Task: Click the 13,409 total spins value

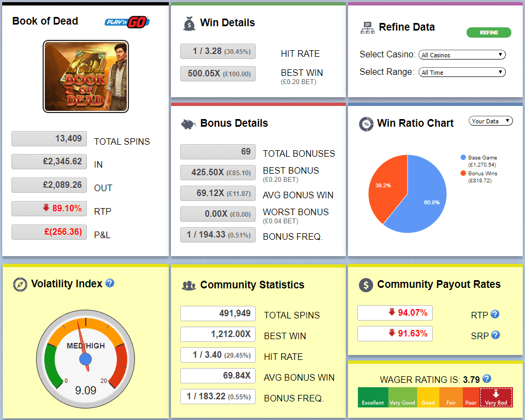Action: click(49, 139)
